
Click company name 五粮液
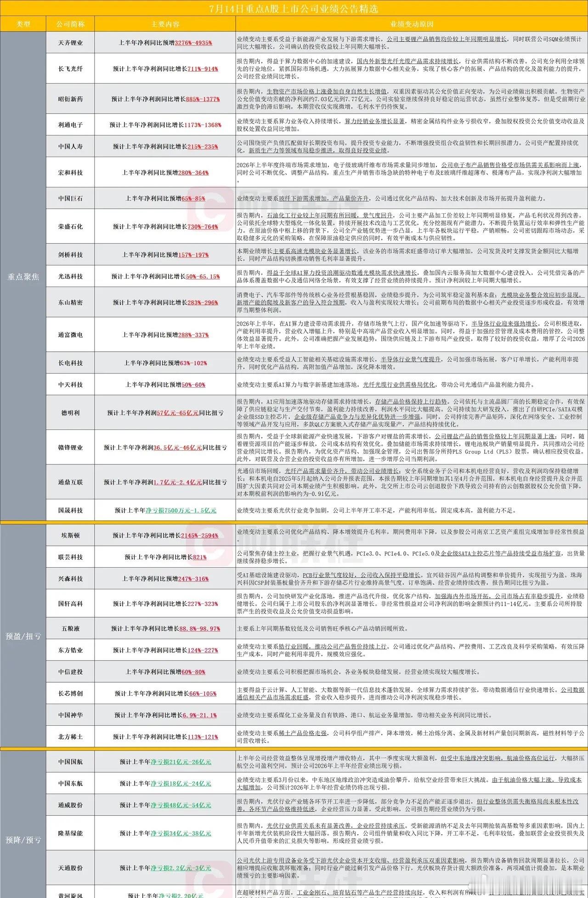tap(70, 629)
